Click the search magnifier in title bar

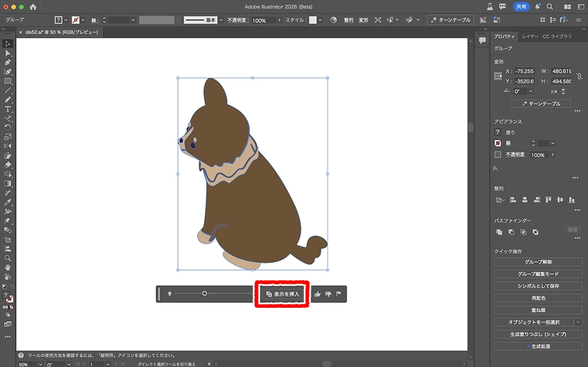pos(550,7)
